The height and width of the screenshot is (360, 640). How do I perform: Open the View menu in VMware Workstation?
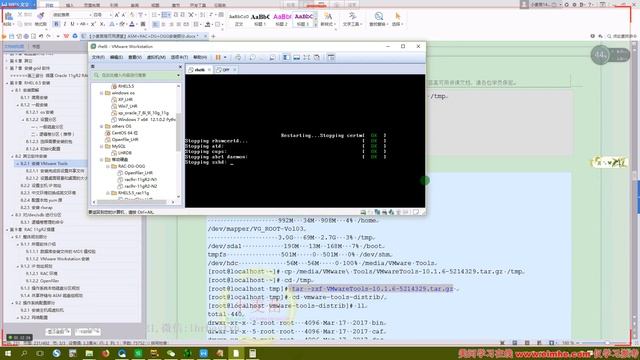(135, 57)
